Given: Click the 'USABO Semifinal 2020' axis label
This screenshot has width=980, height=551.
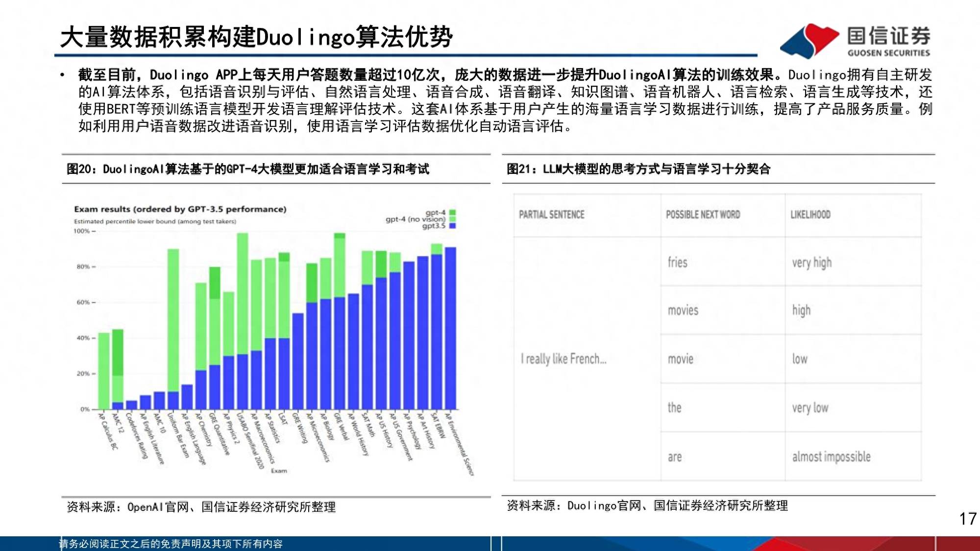Looking at the screenshot, I should coord(251,440).
